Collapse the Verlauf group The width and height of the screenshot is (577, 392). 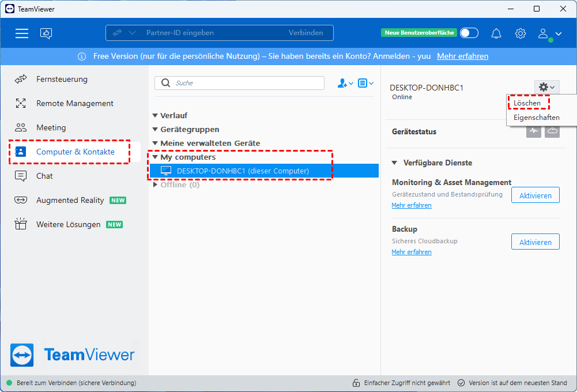(x=156, y=115)
